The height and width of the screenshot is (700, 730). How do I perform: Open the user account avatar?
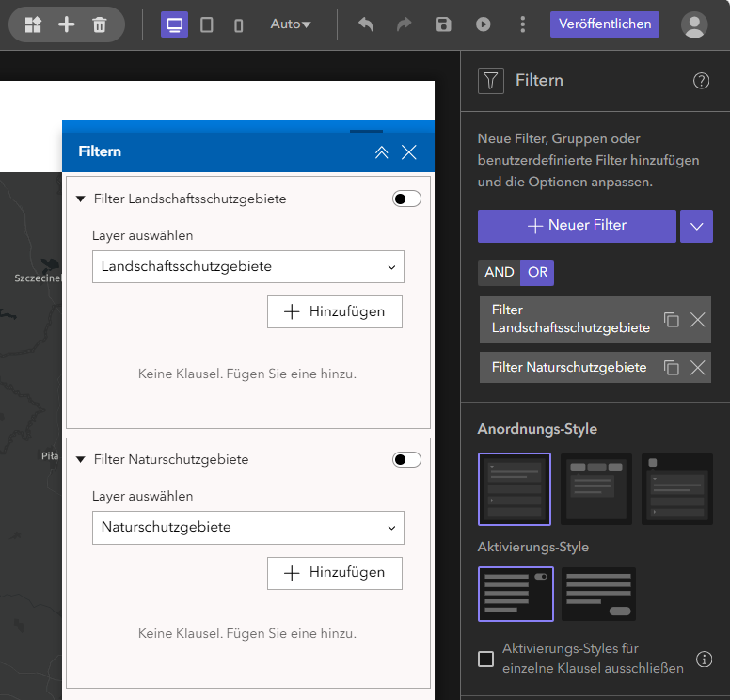pyautogui.click(x=694, y=24)
